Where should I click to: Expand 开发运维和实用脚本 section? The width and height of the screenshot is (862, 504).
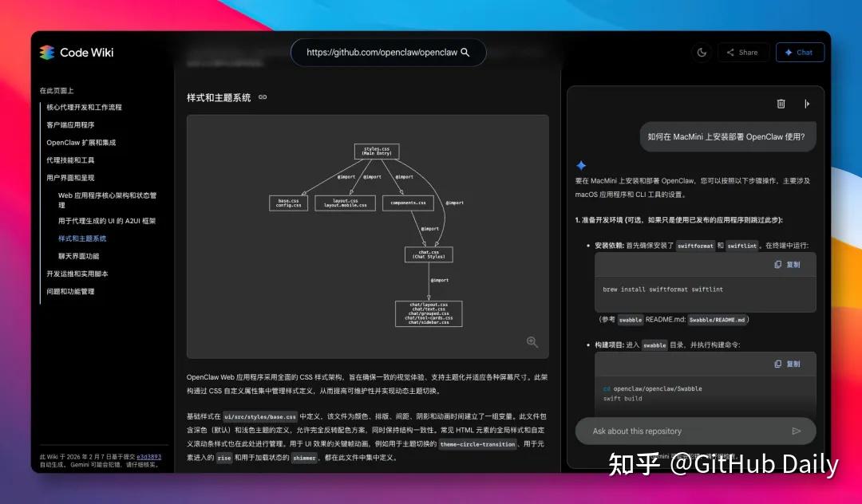77,274
